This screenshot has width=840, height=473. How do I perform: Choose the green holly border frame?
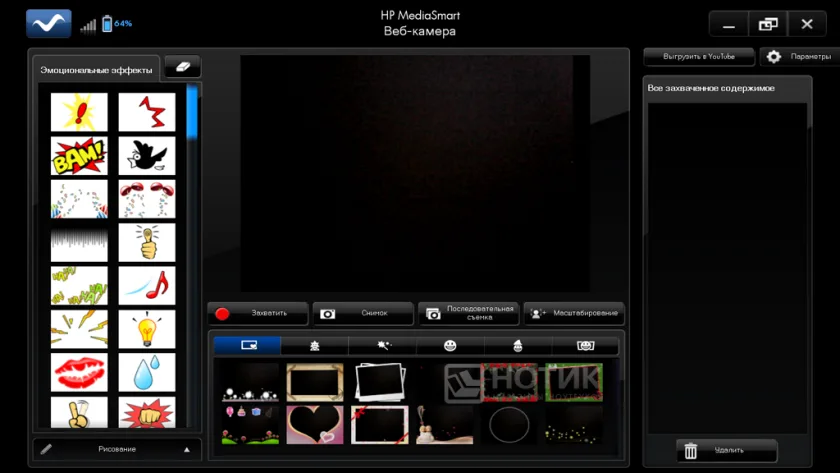(x=574, y=382)
